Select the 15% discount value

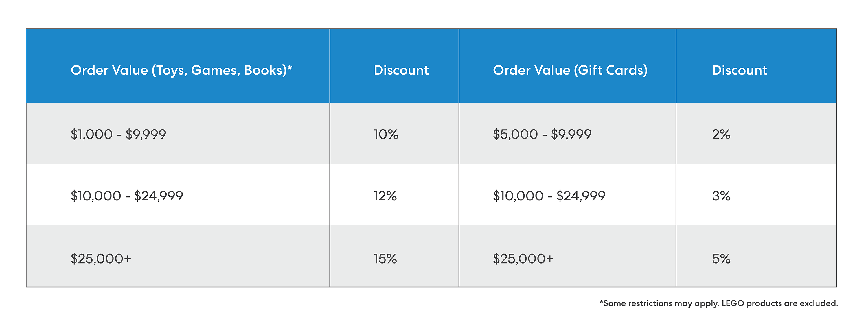(385, 259)
